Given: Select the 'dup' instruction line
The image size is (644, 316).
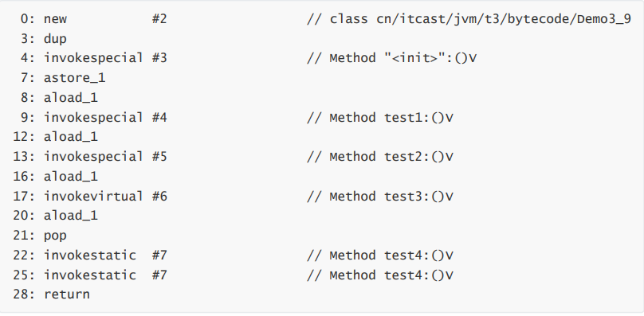Looking at the screenshot, I should [55, 38].
